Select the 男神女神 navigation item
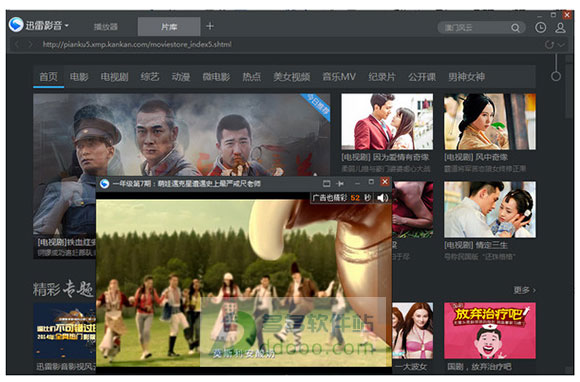This screenshot has width=580, height=382. [466, 77]
